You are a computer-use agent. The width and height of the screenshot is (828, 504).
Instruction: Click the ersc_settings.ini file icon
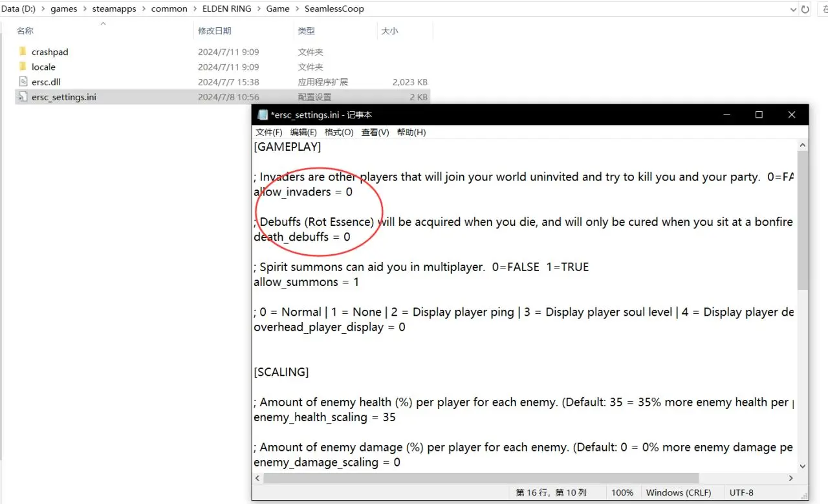[22, 97]
